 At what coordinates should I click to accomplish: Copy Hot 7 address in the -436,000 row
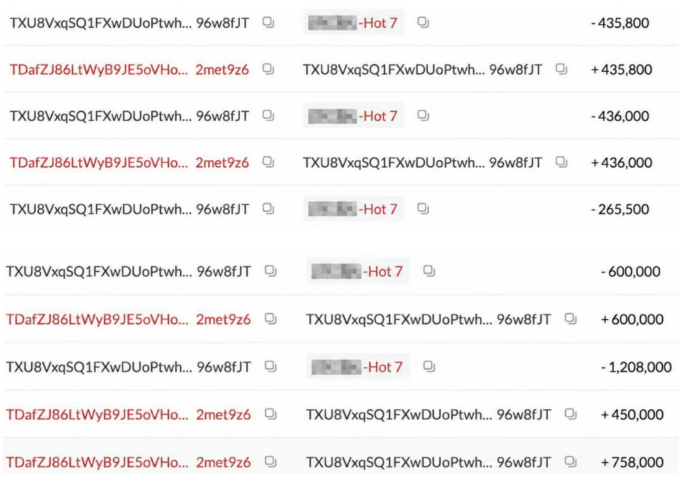[x=423, y=116]
